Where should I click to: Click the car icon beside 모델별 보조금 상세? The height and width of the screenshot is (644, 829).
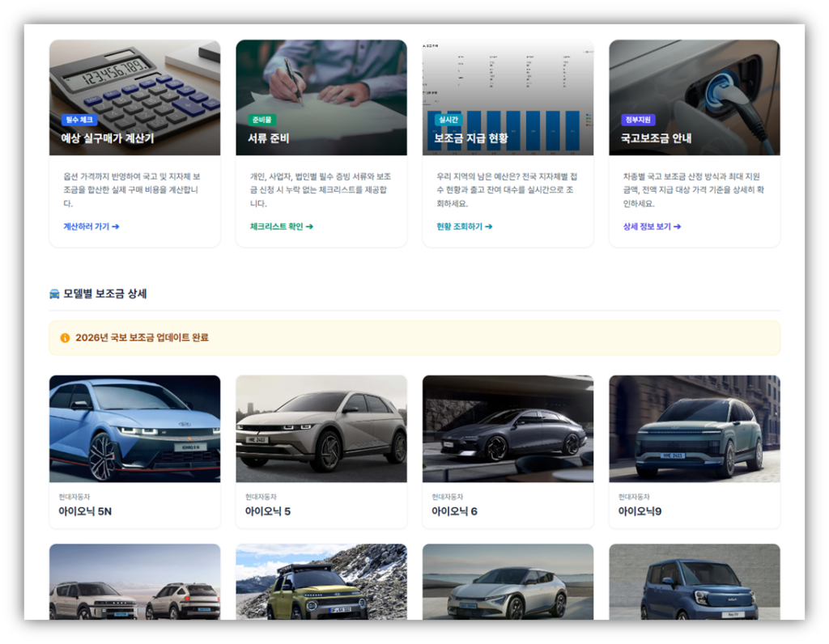[x=54, y=294]
